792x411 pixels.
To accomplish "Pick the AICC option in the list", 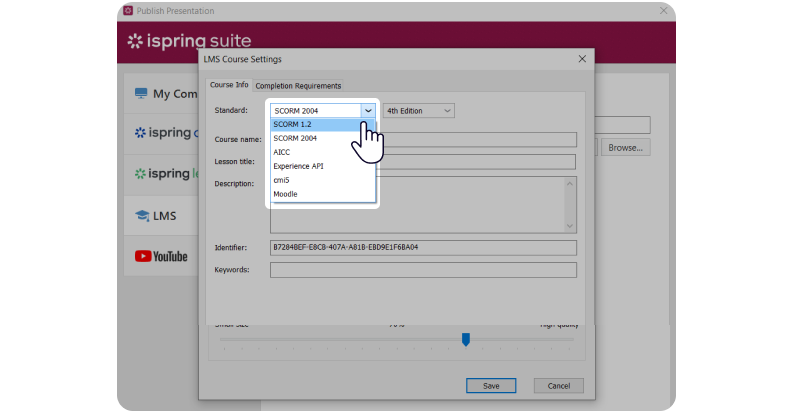I will (x=322, y=152).
